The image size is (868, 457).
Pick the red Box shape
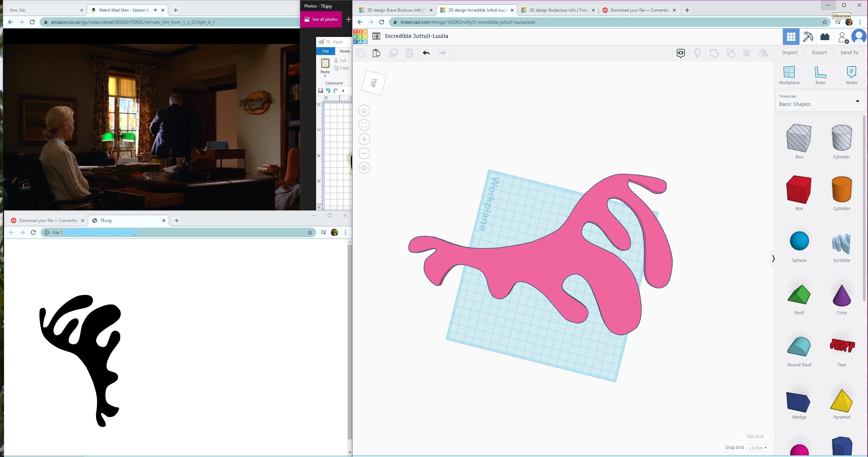tap(799, 189)
